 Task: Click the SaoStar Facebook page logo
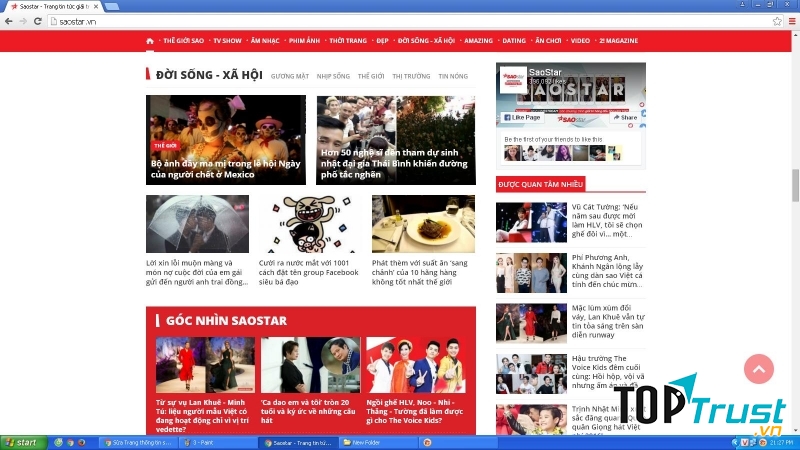(513, 80)
